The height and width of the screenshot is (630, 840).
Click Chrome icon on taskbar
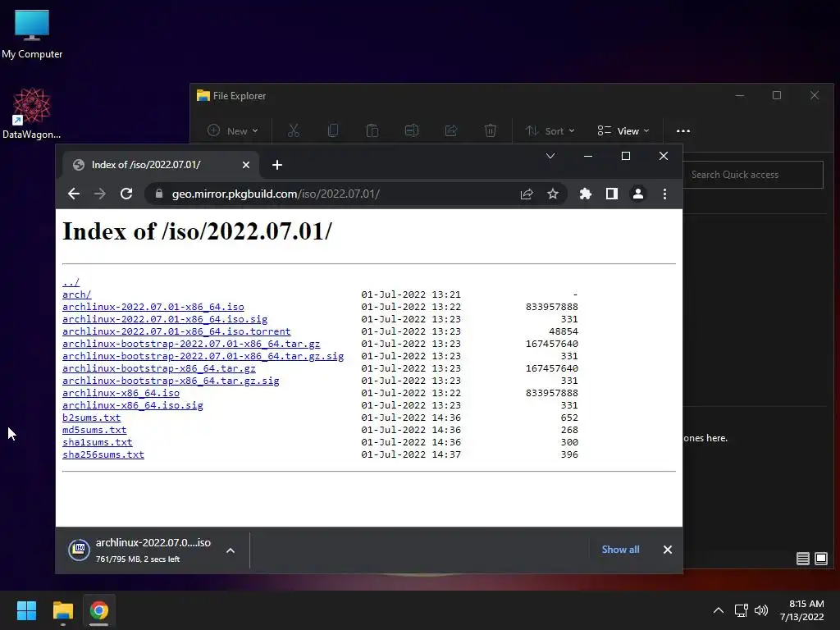99,610
